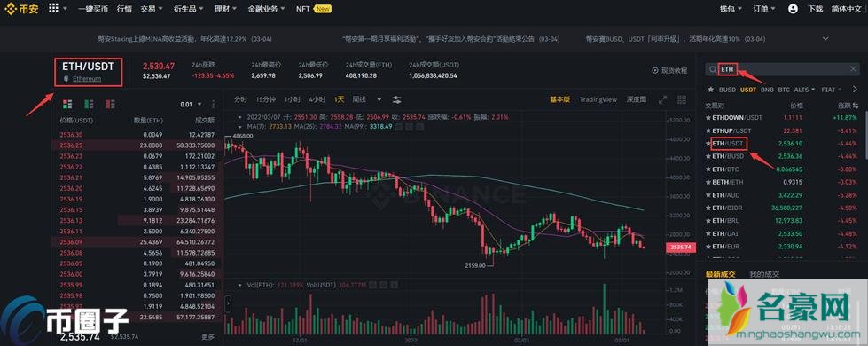The image size is (868, 346).
Task: Show sell-orders-only order book icon
Action: tap(110, 104)
